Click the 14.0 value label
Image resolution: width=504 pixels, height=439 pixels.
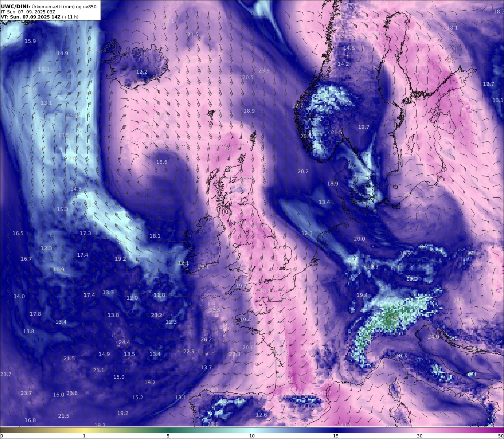click(19, 296)
